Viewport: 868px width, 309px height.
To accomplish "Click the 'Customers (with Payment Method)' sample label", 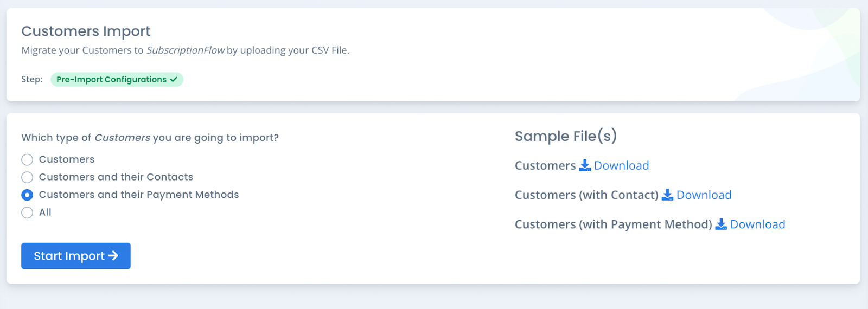I will point(614,224).
